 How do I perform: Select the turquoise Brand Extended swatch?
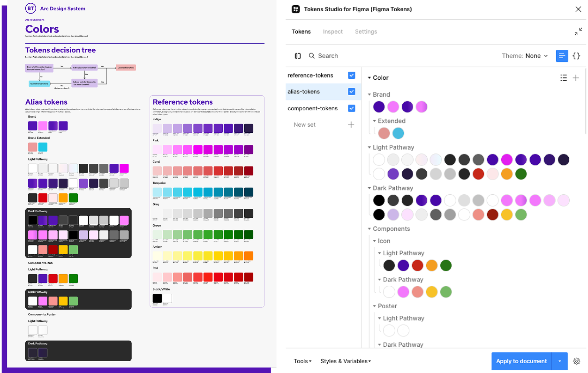398,133
